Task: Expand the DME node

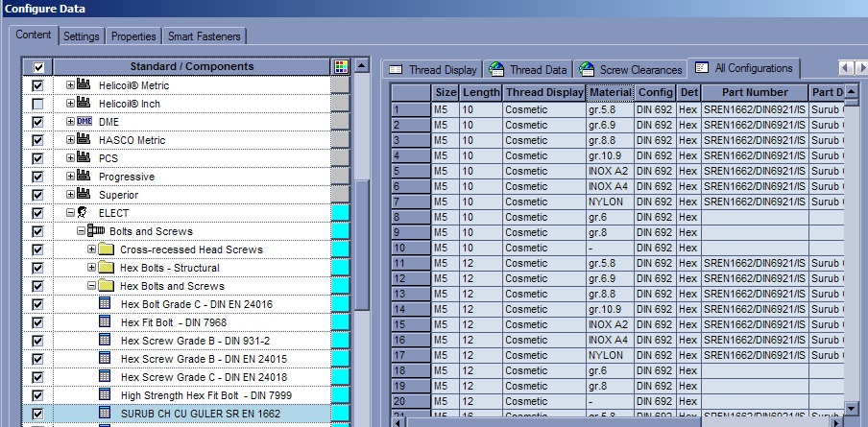Action: [70, 122]
